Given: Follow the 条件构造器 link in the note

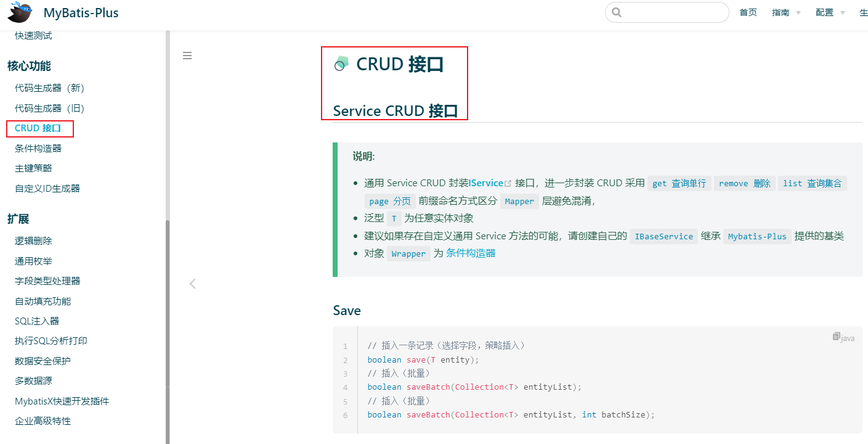Looking at the screenshot, I should click(471, 253).
